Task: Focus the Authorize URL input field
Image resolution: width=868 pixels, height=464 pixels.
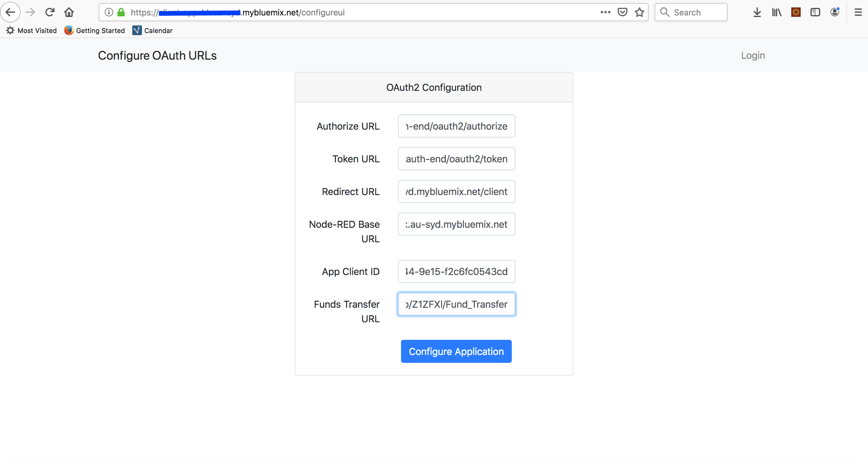Action: point(456,126)
